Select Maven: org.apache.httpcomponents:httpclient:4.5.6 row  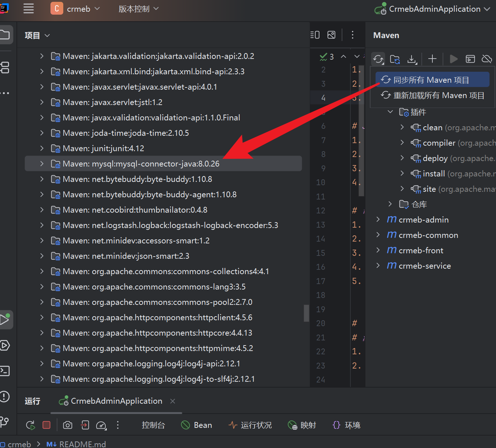pos(163,317)
